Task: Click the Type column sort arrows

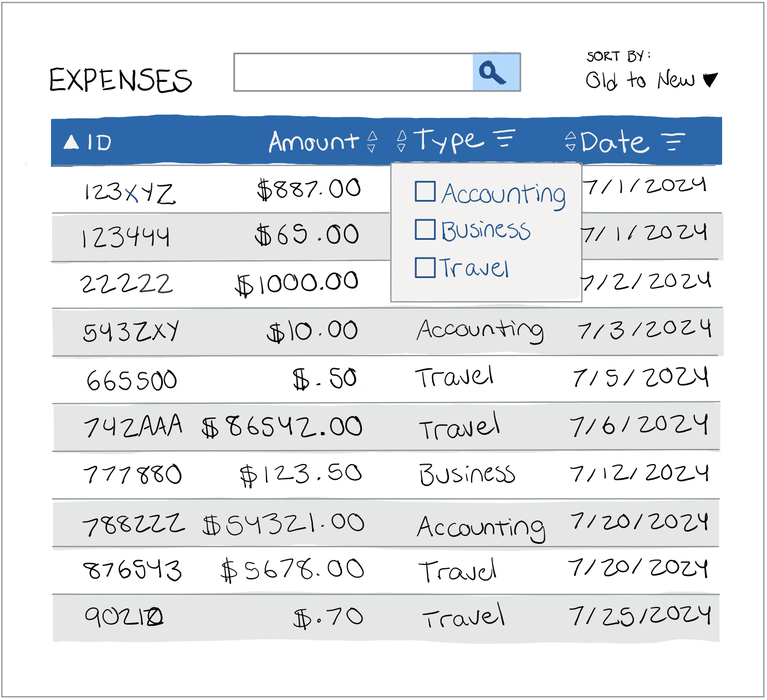Action: click(x=402, y=141)
